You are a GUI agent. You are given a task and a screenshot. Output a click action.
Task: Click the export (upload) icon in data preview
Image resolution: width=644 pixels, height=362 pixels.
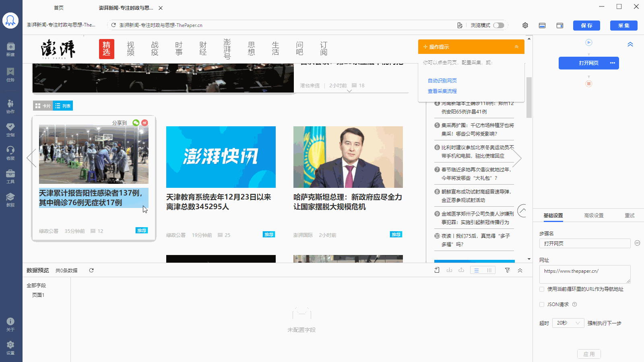pos(461,270)
